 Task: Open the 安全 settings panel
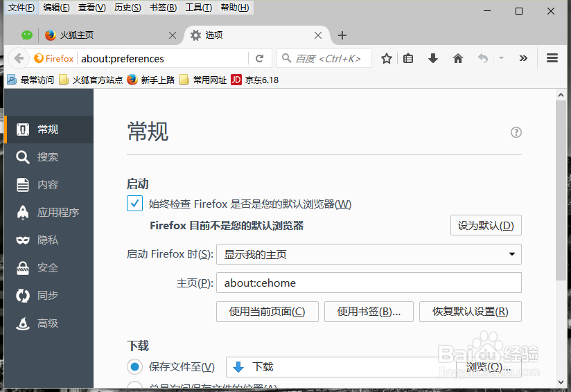click(49, 268)
